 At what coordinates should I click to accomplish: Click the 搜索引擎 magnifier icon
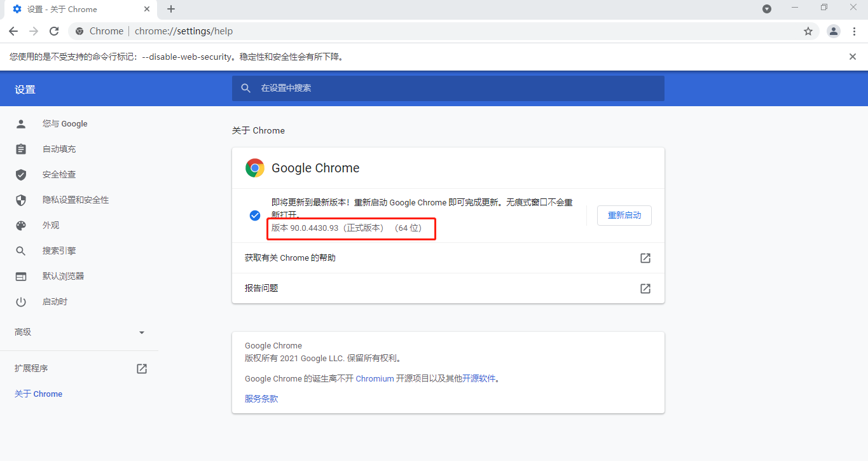pyautogui.click(x=21, y=251)
